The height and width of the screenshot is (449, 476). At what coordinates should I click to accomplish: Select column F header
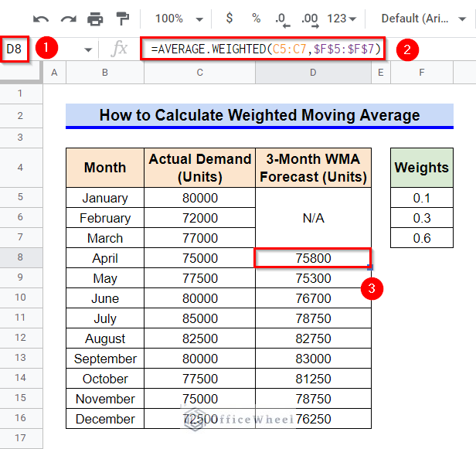point(422,73)
